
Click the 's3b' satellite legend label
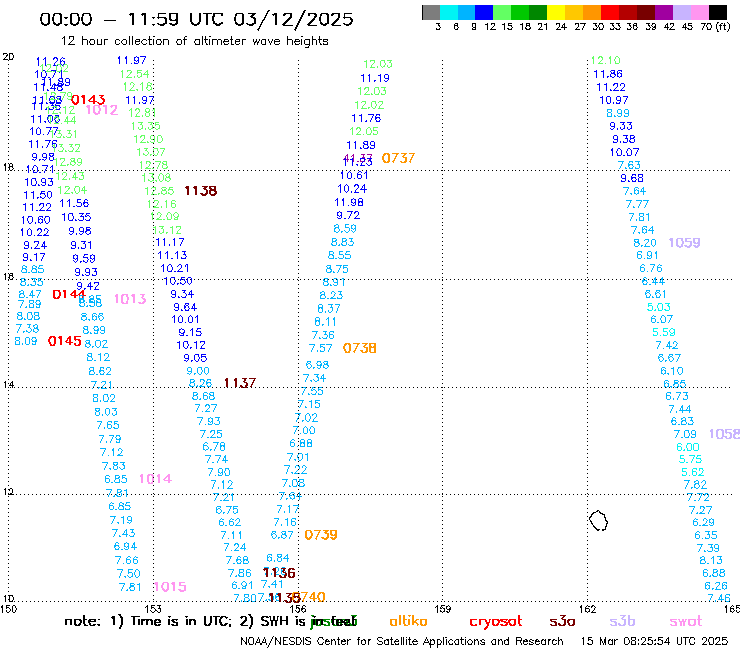tap(622, 621)
